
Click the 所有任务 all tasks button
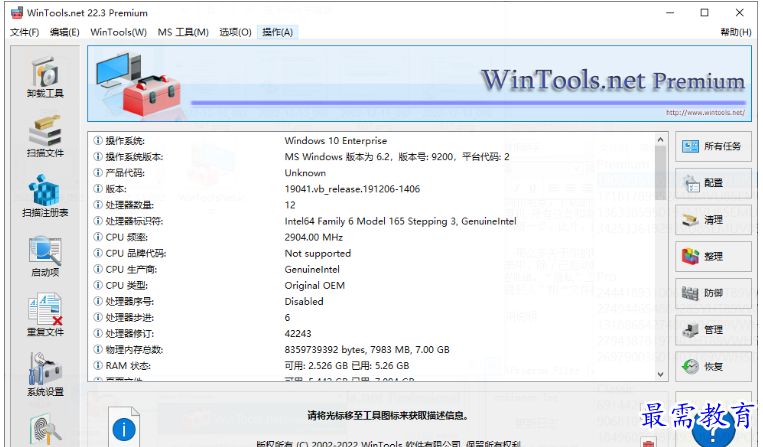click(x=713, y=146)
